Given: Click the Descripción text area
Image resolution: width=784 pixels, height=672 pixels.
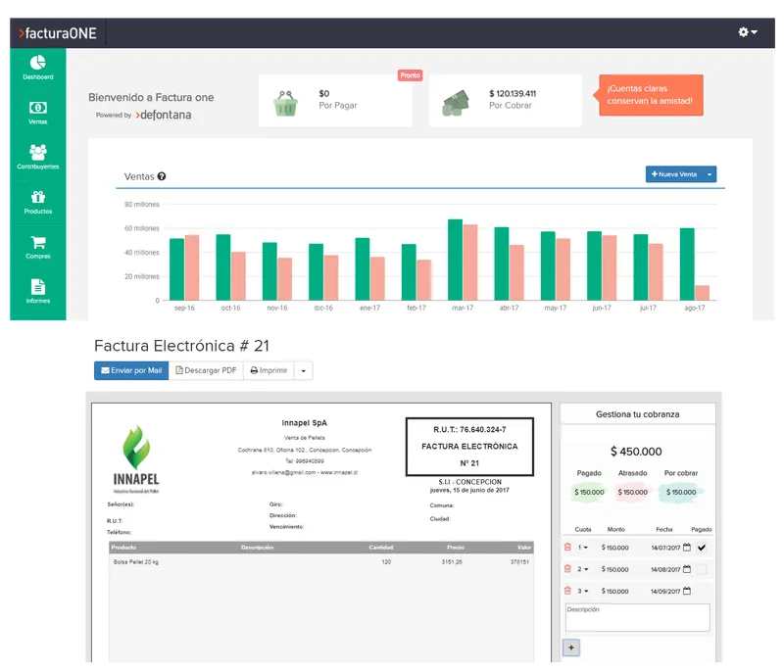Looking at the screenshot, I should coord(638,617).
